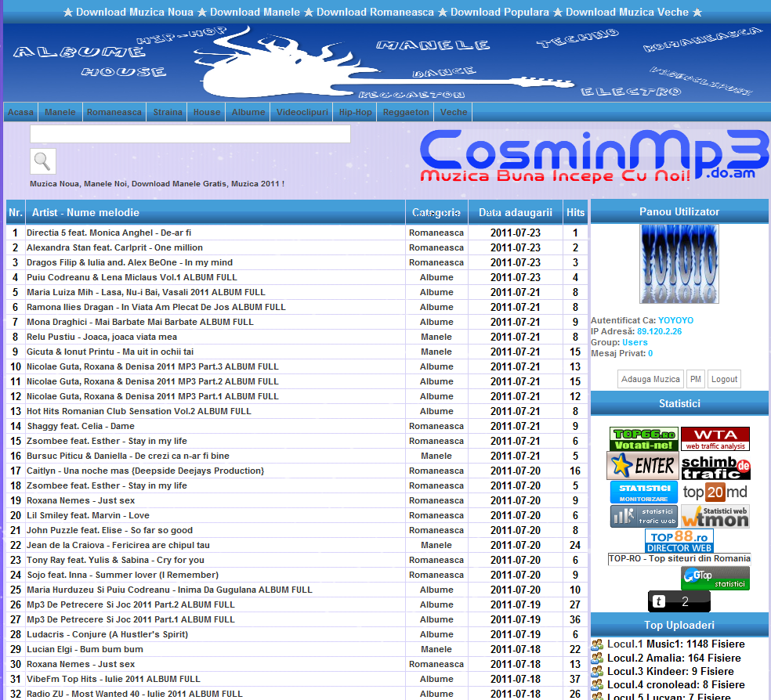Open Sojo feat. Inna - Summer lover
771x700 pixels.
pyautogui.click(x=122, y=575)
